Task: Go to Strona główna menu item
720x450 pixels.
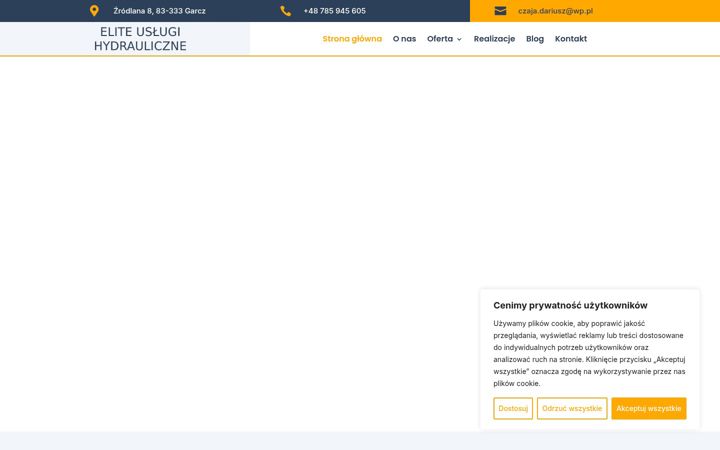Action: pyautogui.click(x=352, y=39)
